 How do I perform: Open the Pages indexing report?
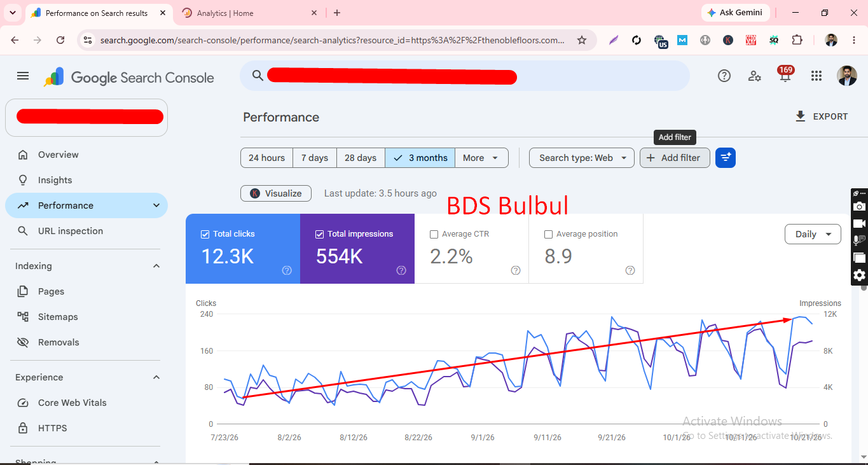pos(86,291)
